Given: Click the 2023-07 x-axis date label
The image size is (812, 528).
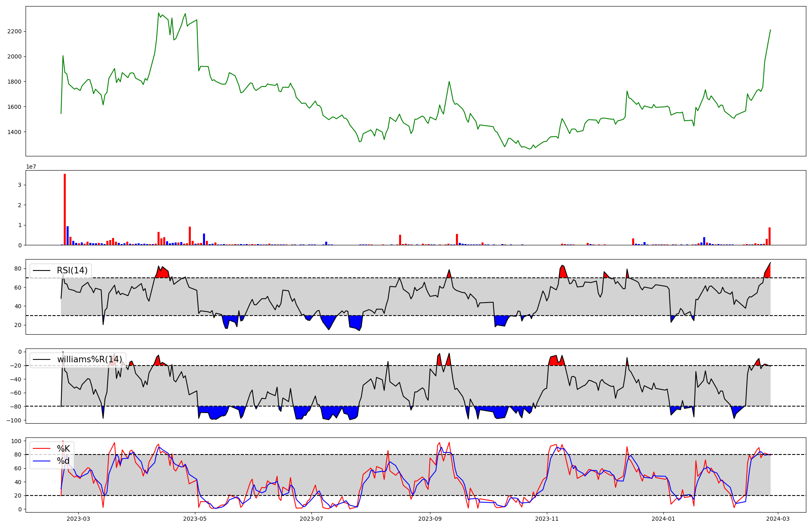Looking at the screenshot, I should click(x=311, y=519).
